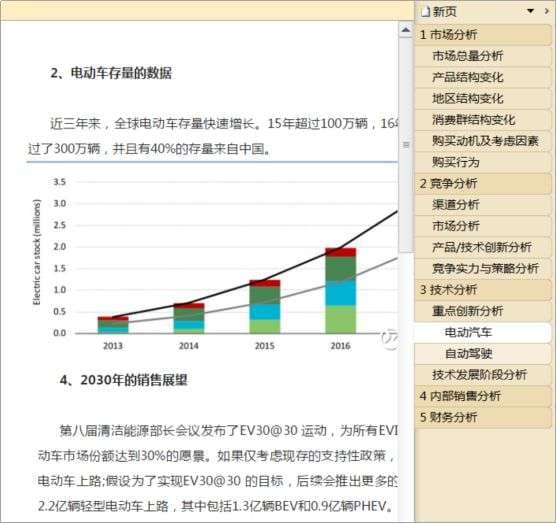Open 技术发展阶段分析 page
This screenshot has height=524, width=556.
(x=483, y=375)
